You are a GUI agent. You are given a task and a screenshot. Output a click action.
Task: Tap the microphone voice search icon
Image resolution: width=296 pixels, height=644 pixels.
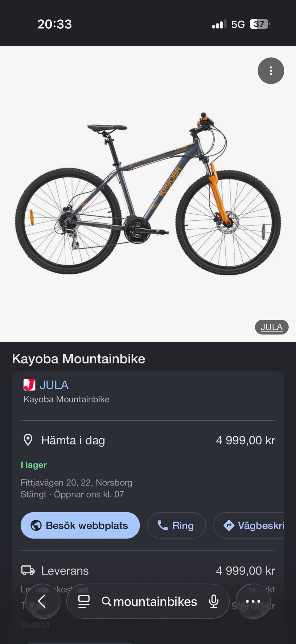tap(214, 601)
